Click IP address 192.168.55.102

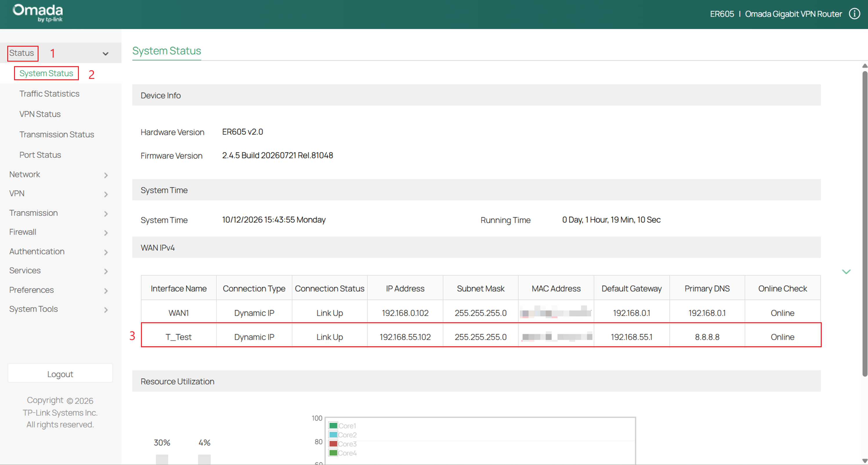tap(405, 336)
